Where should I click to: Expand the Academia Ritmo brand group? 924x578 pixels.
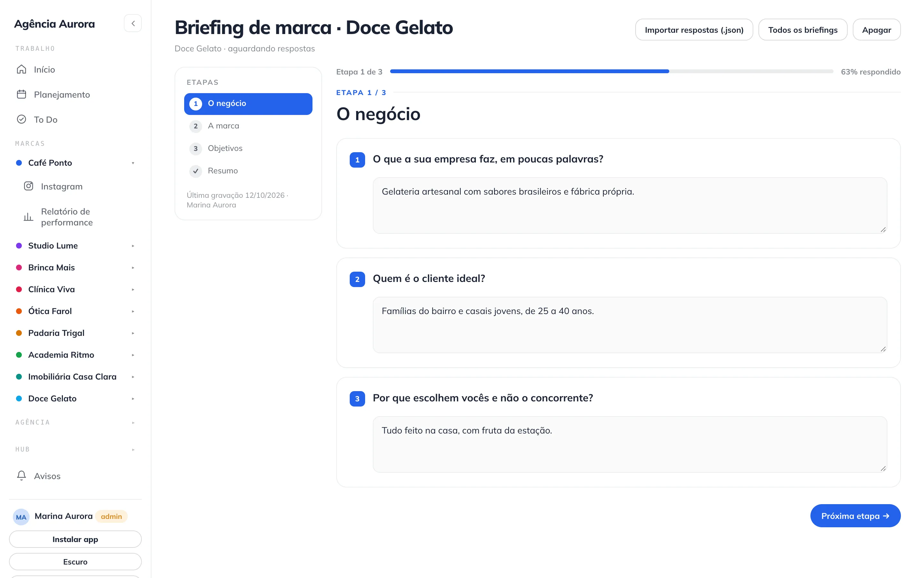(133, 355)
